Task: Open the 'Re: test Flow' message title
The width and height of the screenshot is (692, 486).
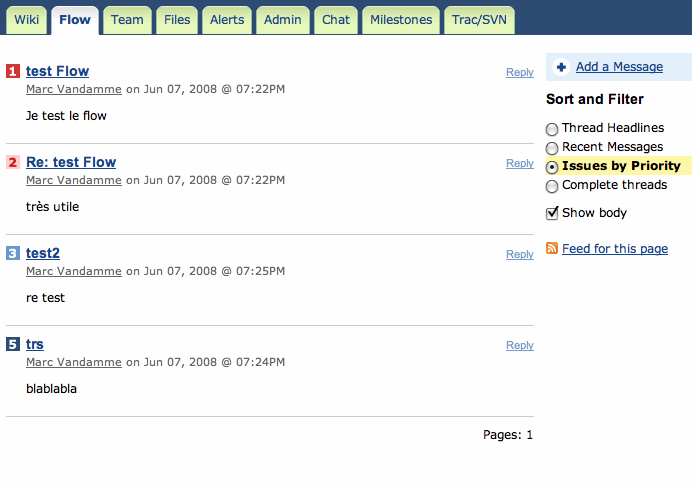Action: (x=70, y=162)
